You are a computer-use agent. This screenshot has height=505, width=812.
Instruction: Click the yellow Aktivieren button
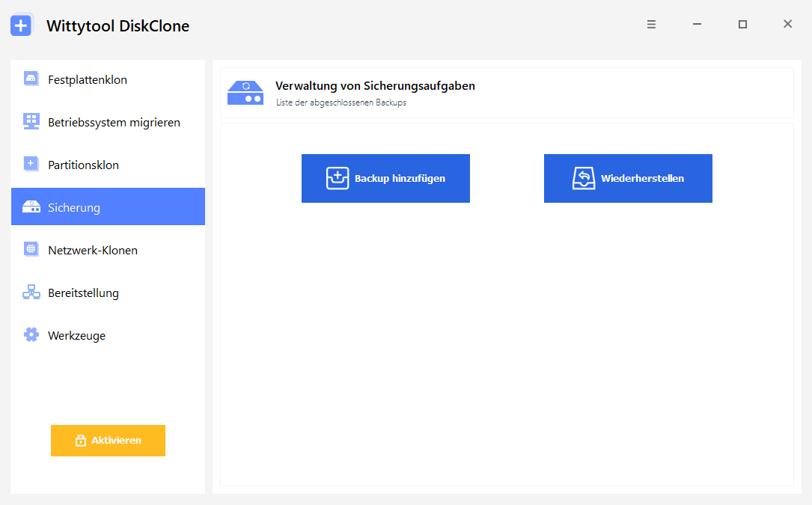pos(109,440)
